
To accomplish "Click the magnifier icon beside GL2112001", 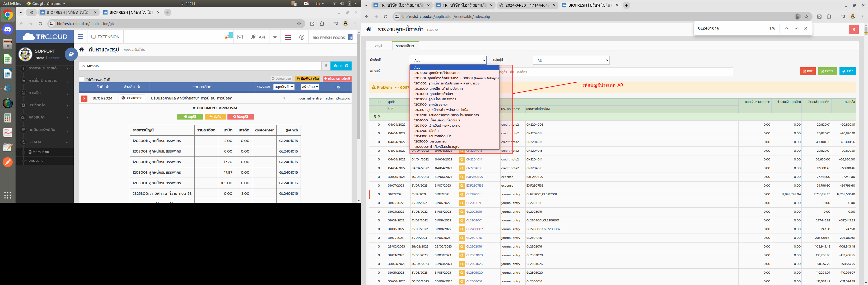I will (462, 194).
